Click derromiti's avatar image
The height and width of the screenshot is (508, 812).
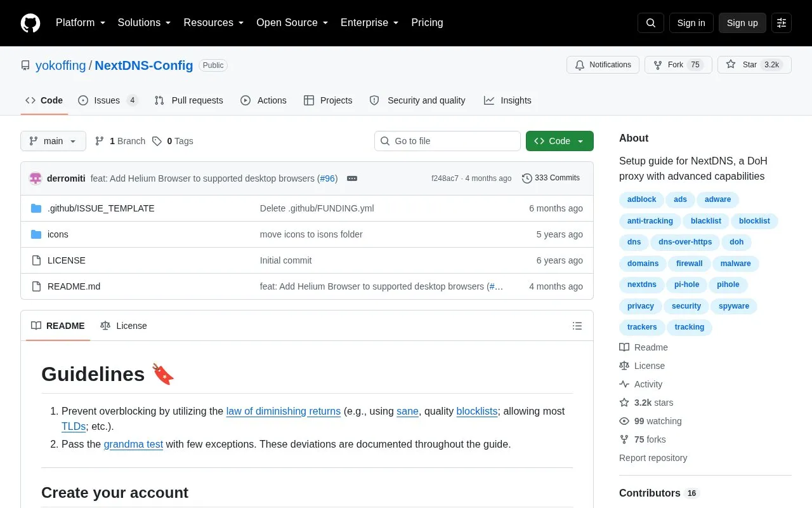point(36,178)
